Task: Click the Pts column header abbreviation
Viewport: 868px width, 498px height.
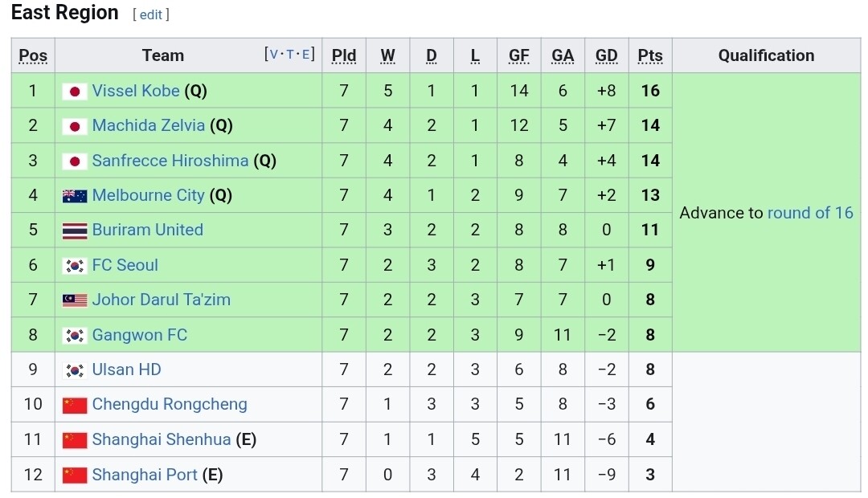Action: [x=650, y=55]
